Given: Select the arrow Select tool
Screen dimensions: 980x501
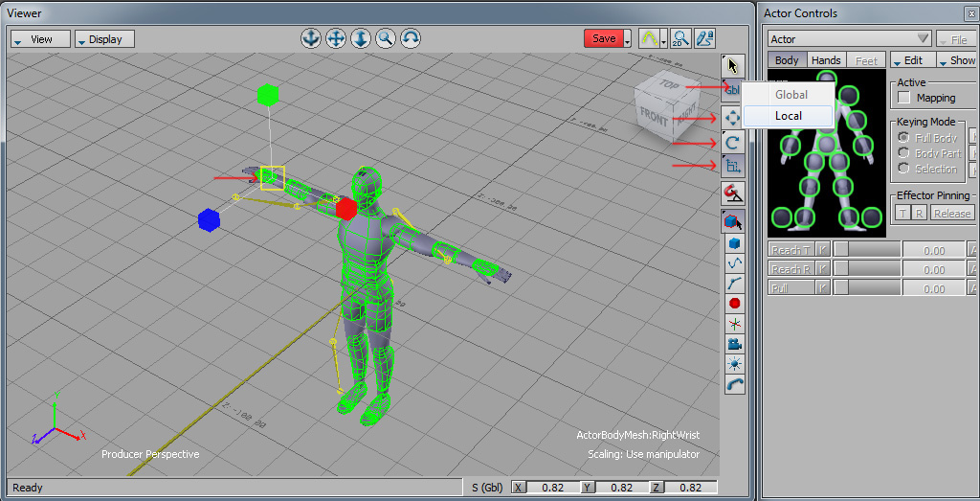Looking at the screenshot, I should coord(733,65).
